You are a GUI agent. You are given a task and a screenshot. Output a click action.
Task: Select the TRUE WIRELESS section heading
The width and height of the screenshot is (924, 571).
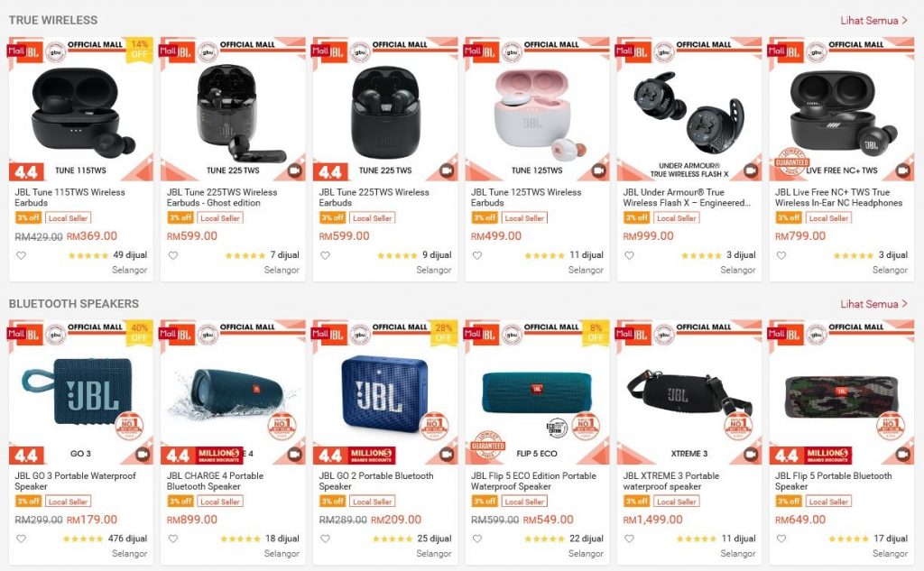click(53, 20)
